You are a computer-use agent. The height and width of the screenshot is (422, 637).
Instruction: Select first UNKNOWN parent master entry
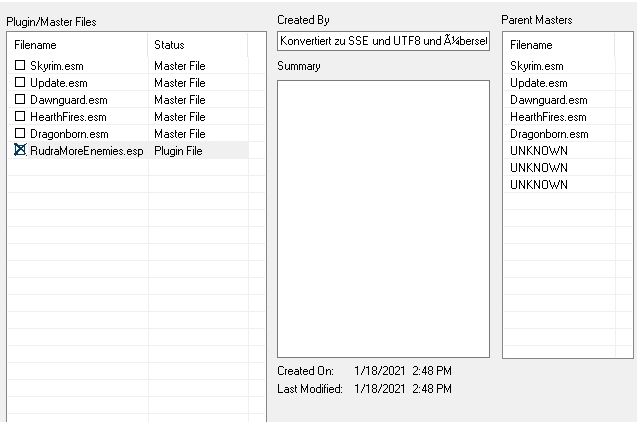[x=538, y=151]
